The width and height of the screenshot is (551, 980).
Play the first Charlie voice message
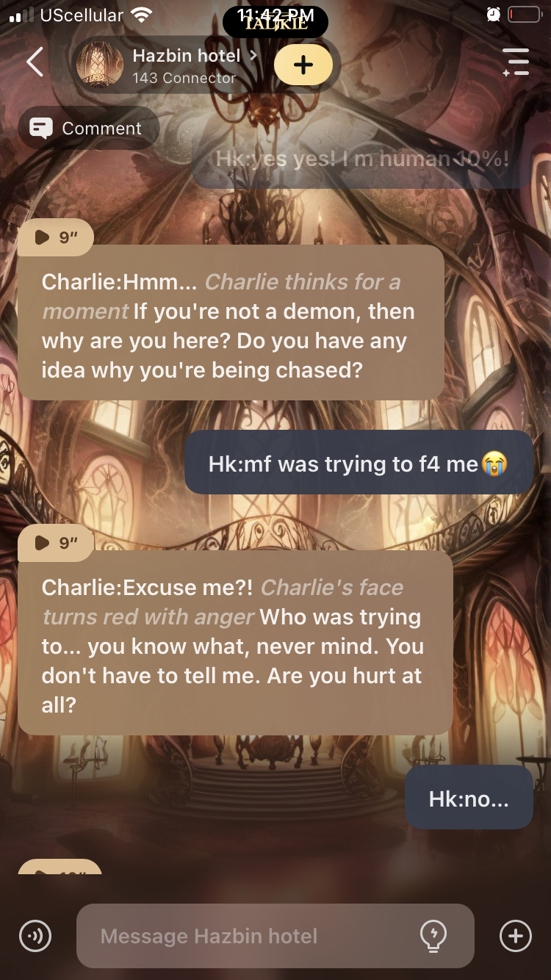[x=56, y=237]
